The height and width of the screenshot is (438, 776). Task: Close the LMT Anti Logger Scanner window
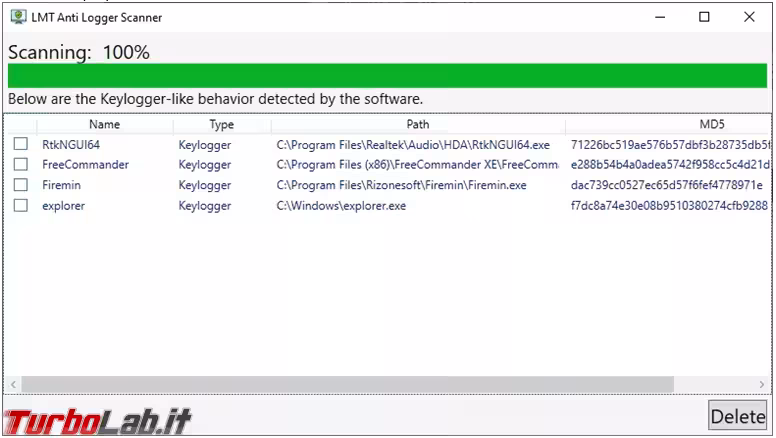[x=749, y=17]
